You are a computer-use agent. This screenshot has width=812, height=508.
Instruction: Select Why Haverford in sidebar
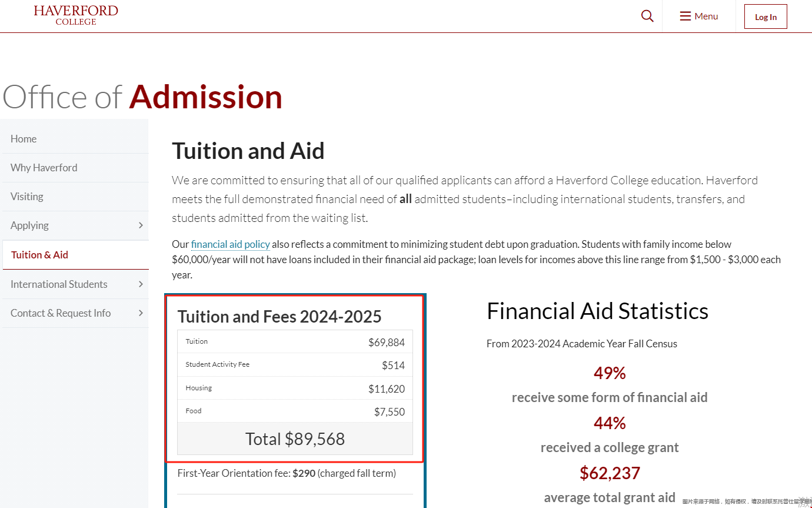pyautogui.click(x=44, y=168)
